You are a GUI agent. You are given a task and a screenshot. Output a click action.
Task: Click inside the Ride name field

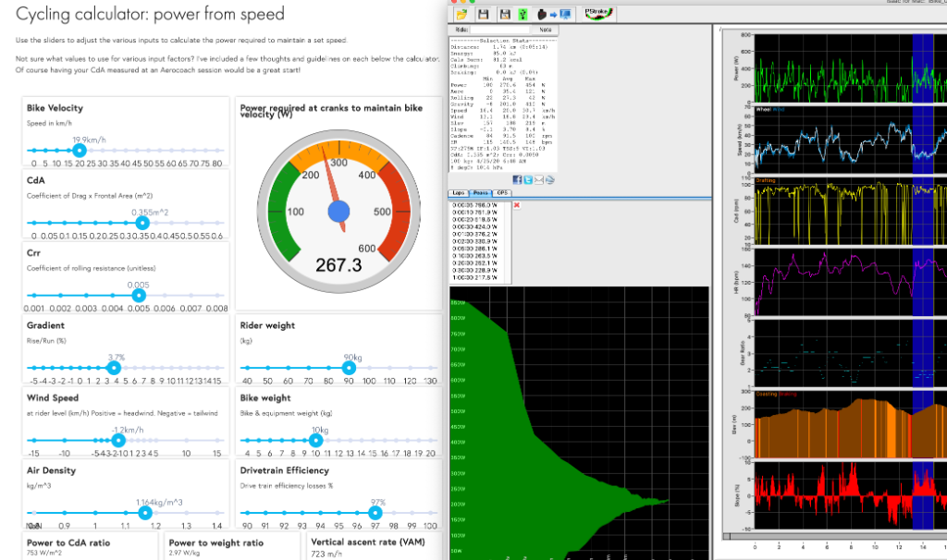click(x=499, y=29)
